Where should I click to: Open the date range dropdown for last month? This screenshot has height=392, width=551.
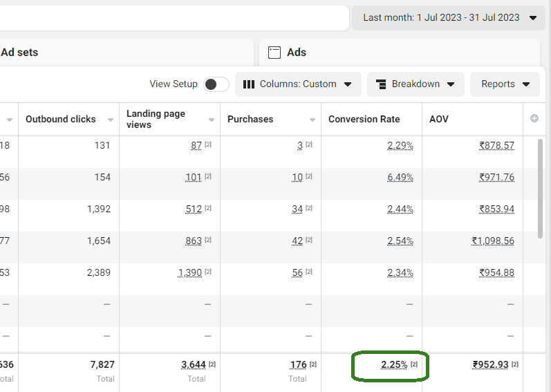(449, 18)
